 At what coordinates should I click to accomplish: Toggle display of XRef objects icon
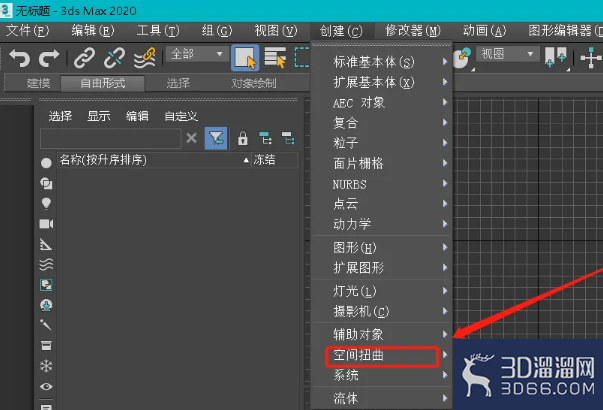(x=46, y=305)
